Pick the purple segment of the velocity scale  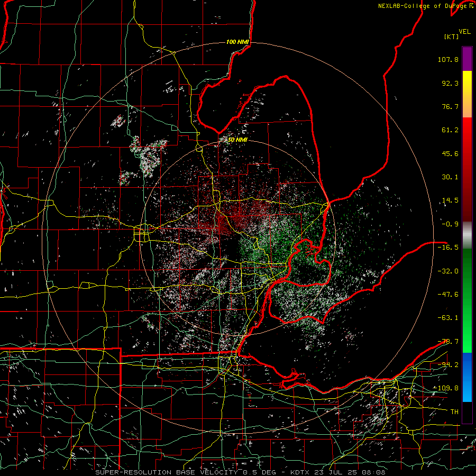467,59
